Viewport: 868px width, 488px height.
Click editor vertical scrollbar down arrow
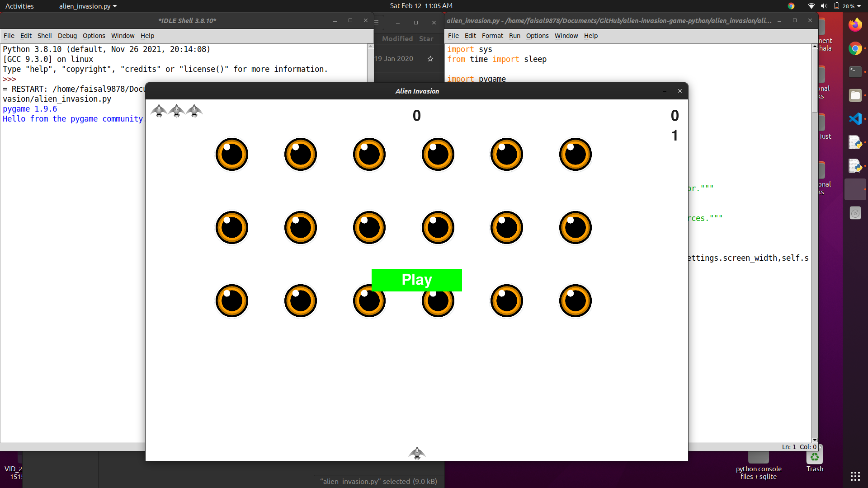(815, 440)
